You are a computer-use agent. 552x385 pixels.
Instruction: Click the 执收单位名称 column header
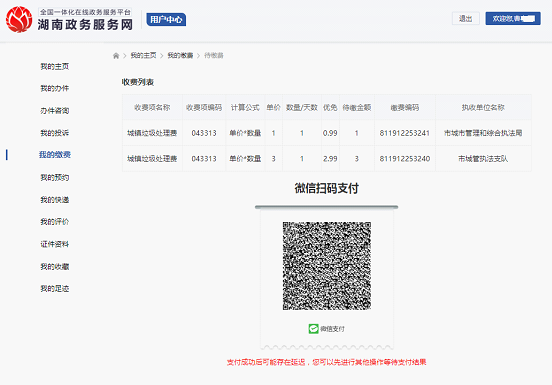[x=483, y=107]
